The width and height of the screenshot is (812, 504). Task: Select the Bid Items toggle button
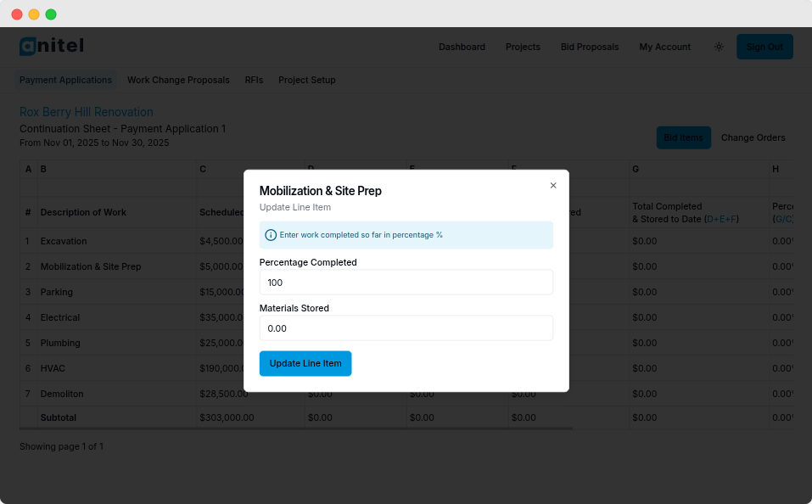tap(683, 137)
